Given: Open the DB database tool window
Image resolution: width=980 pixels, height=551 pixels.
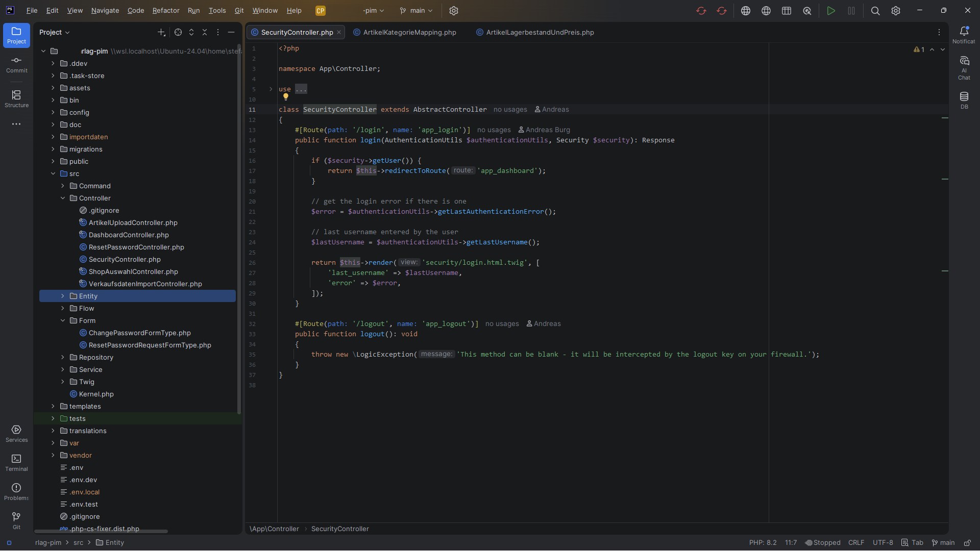Looking at the screenshot, I should pyautogui.click(x=964, y=100).
